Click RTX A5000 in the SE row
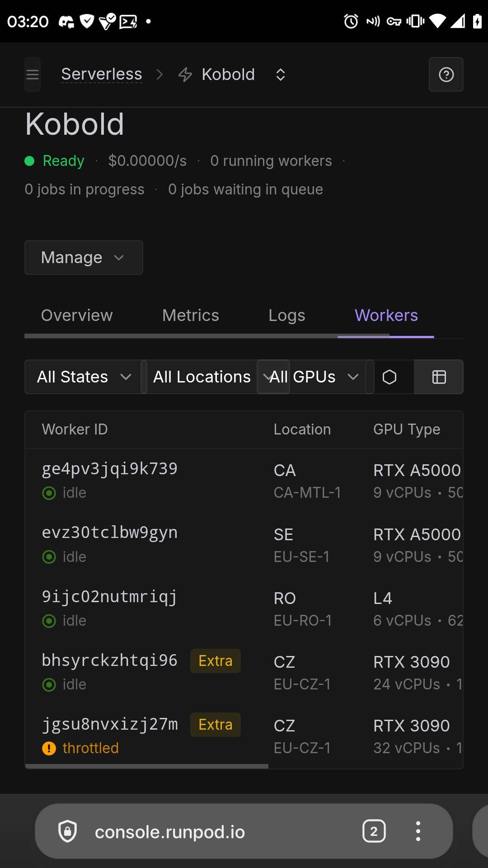Image resolution: width=488 pixels, height=868 pixels. [x=417, y=535]
